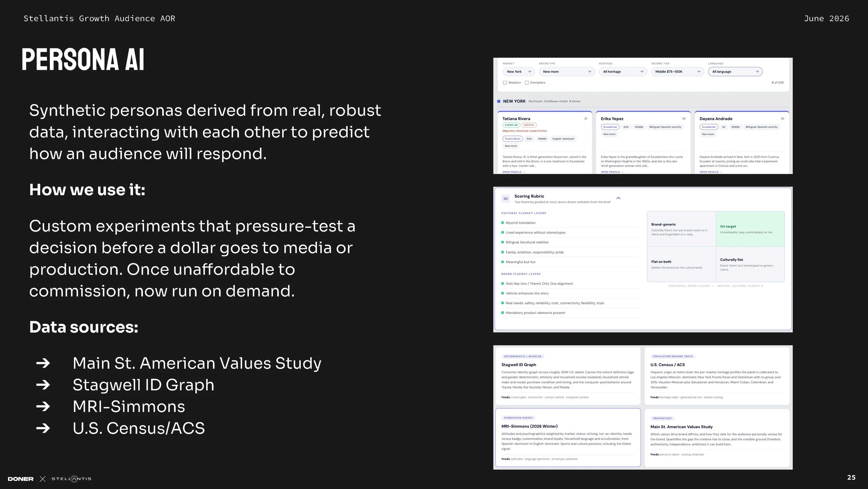
Task: Click the PROPRIETARY label
Action: point(662,418)
